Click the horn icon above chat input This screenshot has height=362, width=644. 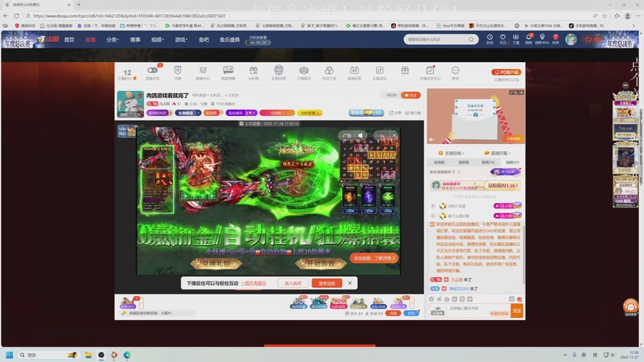coord(439,299)
